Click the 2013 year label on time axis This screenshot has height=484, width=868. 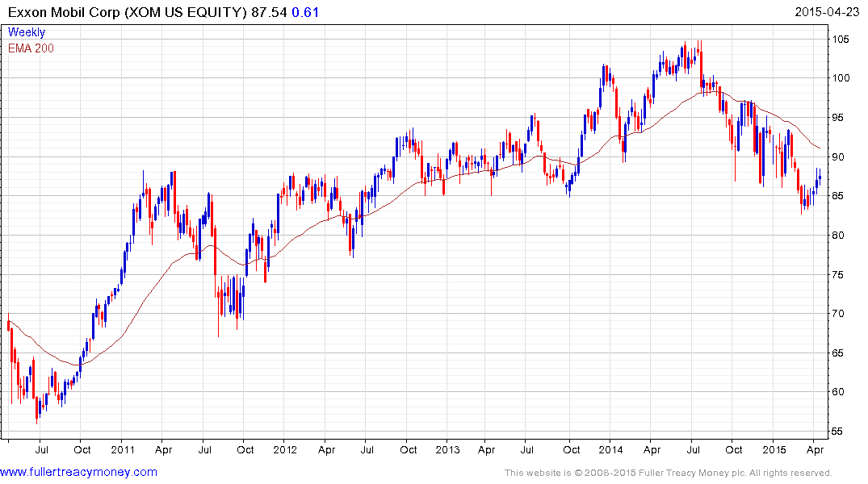pos(447,449)
